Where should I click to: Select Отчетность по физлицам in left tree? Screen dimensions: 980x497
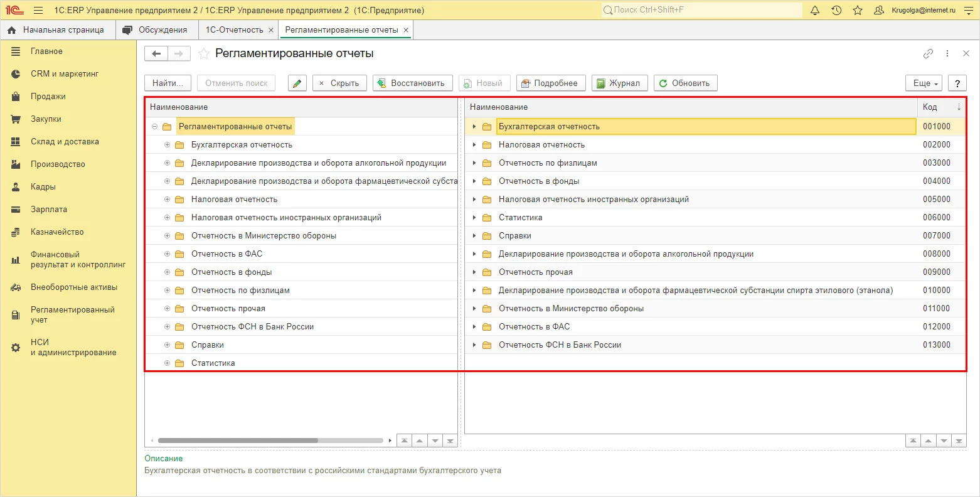coord(240,291)
